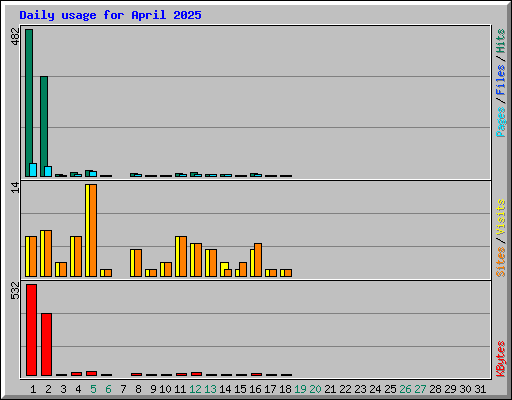
Task: Click the red 'KBytes' legend label
Action: (501, 359)
